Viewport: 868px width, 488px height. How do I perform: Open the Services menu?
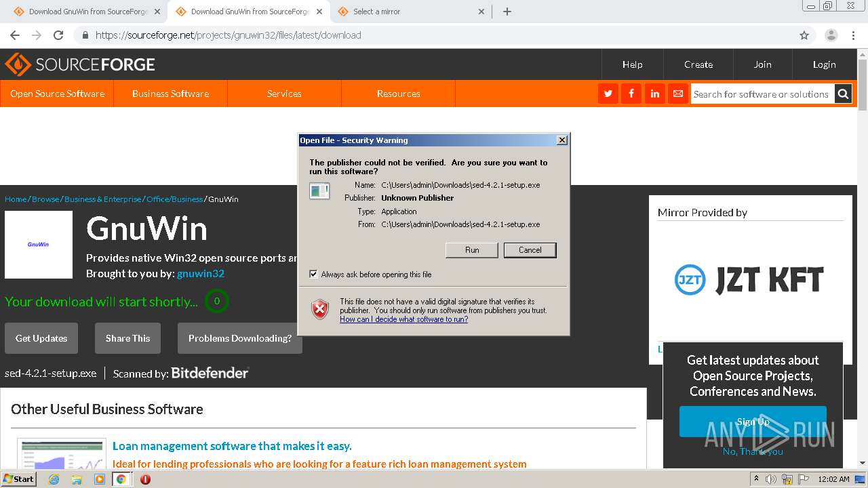click(284, 94)
